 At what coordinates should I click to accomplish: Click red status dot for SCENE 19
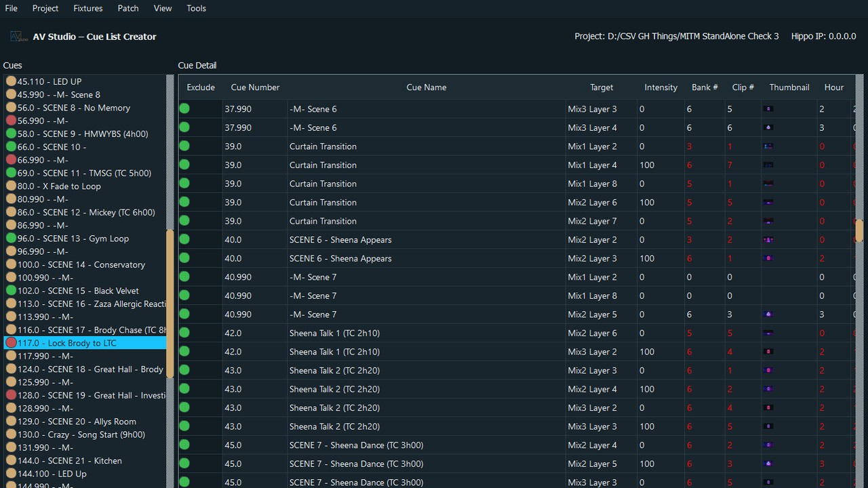[11, 395]
